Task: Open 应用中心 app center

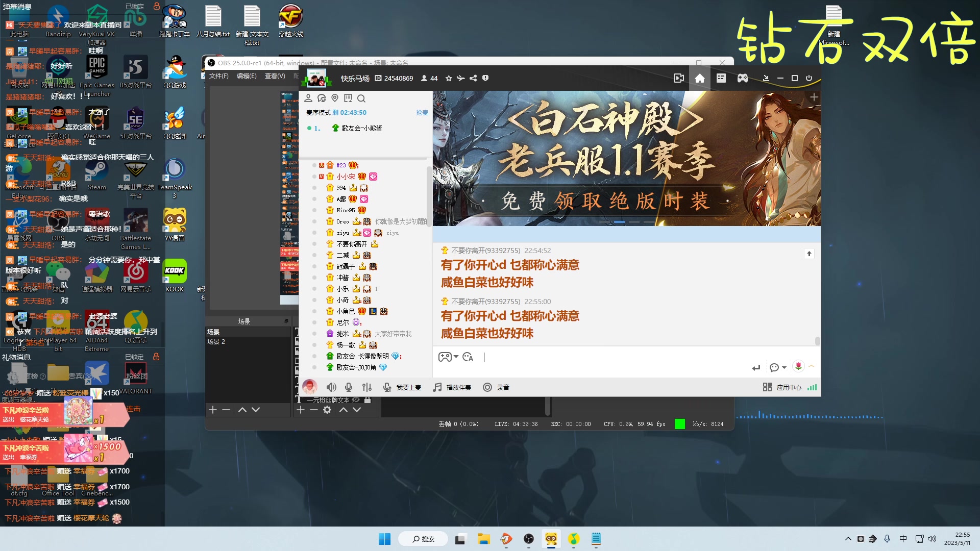Action: pyautogui.click(x=782, y=387)
